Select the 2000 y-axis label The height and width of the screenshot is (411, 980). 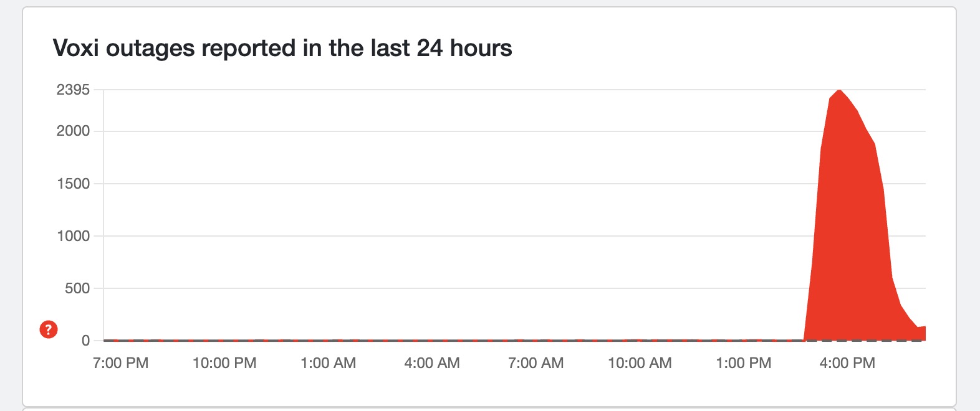73,131
